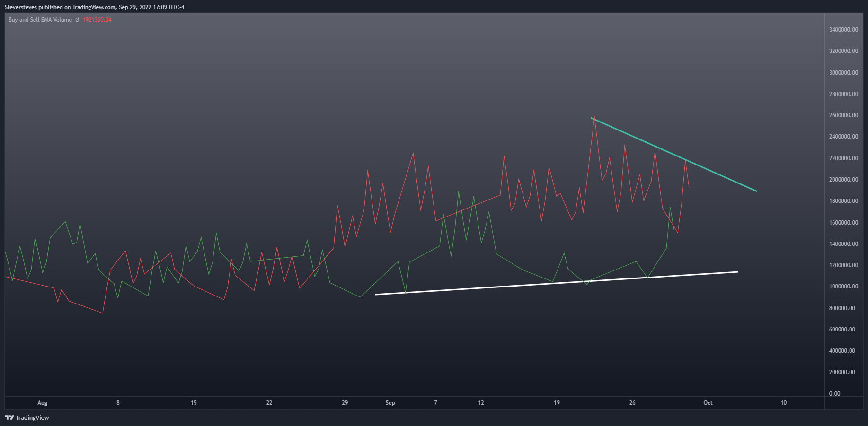
Task: Click the 1000000.00 price axis label
Action: tap(843, 287)
